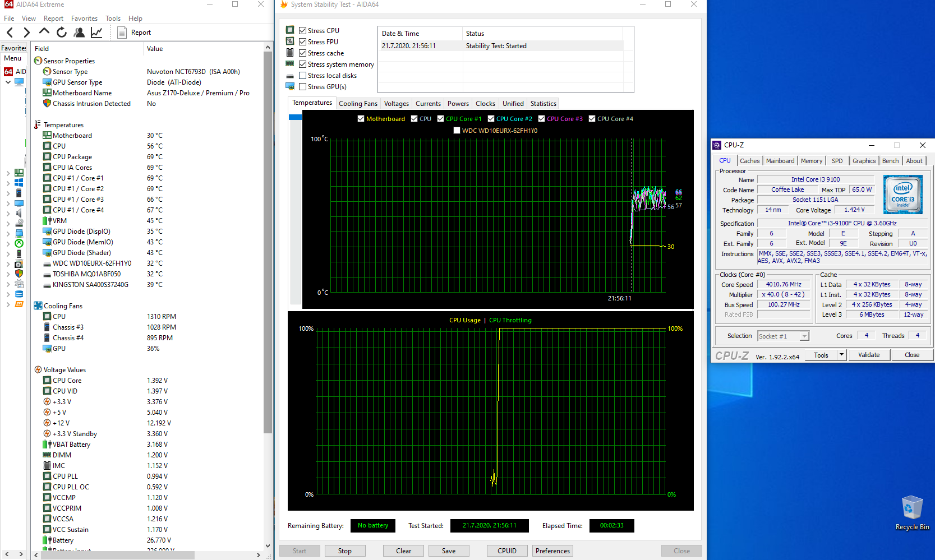Select Benchmark category tree icon
This screenshot has width=935, height=560.
[x=19, y=304]
